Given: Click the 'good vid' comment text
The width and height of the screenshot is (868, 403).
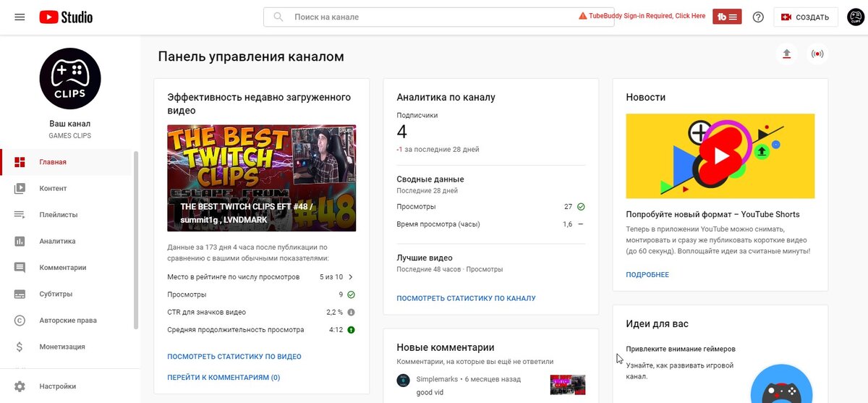Looking at the screenshot, I should 430,392.
